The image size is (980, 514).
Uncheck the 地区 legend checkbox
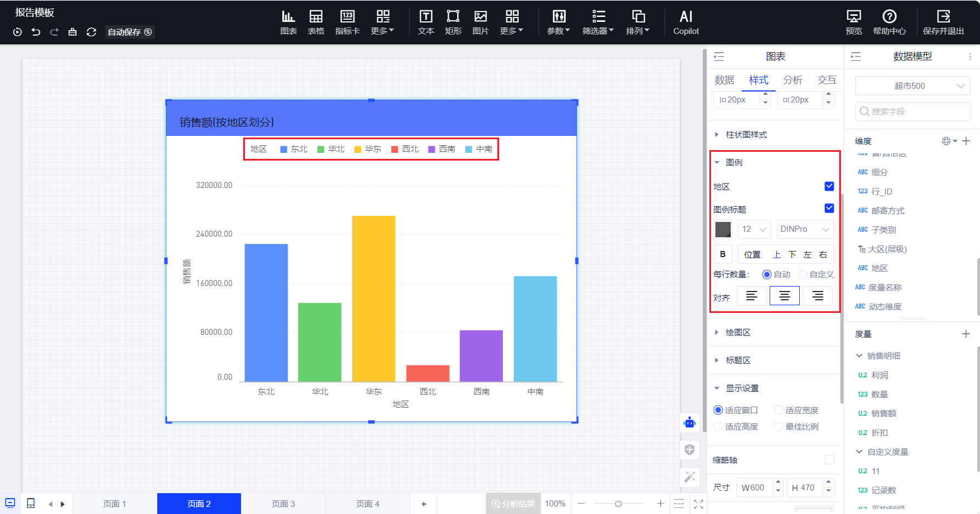829,186
